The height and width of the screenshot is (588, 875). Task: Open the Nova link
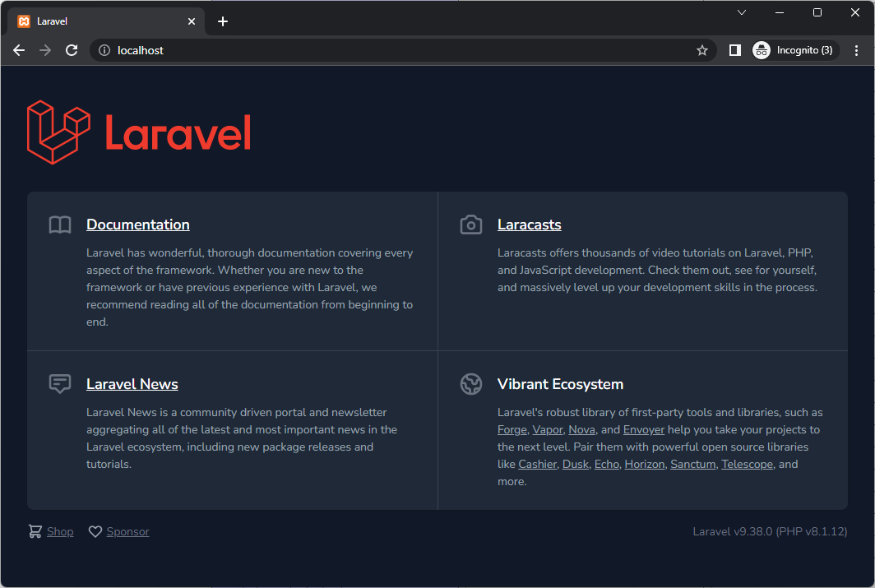[x=581, y=429]
